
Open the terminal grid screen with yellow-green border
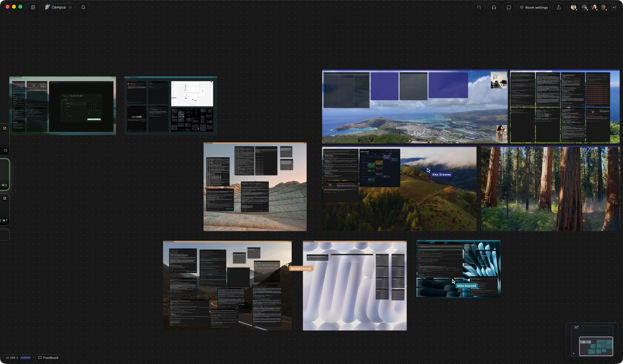coord(565,107)
